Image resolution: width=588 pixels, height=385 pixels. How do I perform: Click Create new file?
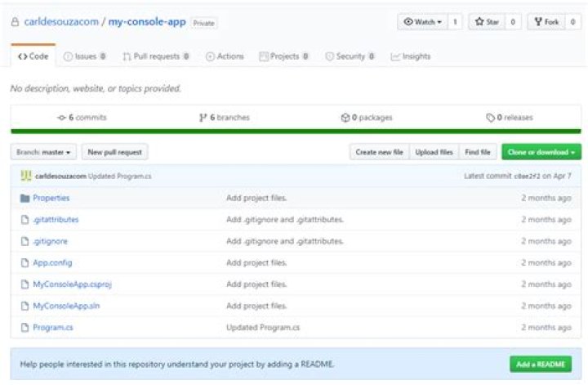[x=380, y=152]
